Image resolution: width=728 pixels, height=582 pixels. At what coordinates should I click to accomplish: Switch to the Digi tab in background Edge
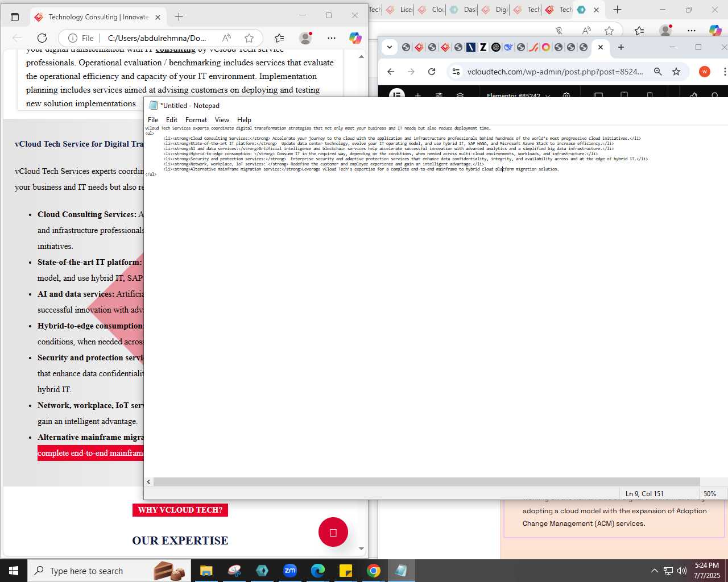[494, 10]
